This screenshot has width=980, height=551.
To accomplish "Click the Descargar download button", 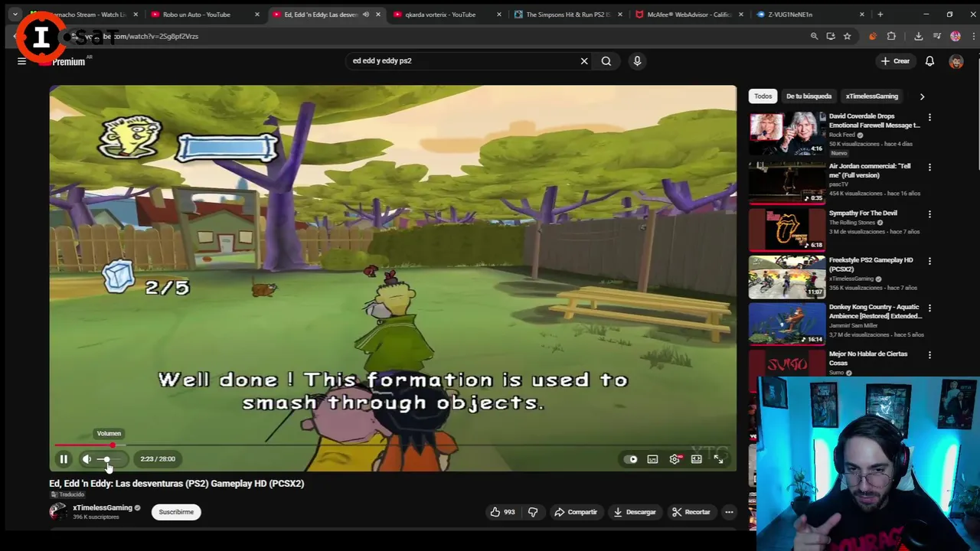I will [635, 512].
